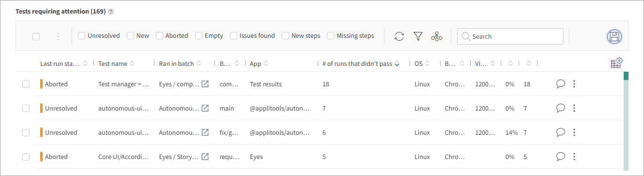The image size is (644, 176).
Task: Enable the Missing steps checkbox
Action: pyautogui.click(x=330, y=35)
